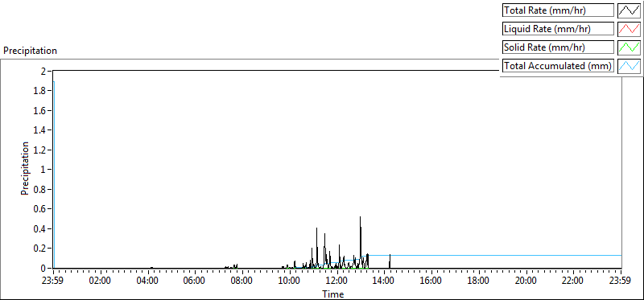Click the 1.2 value on the y-axis
644x300 pixels.
point(40,150)
